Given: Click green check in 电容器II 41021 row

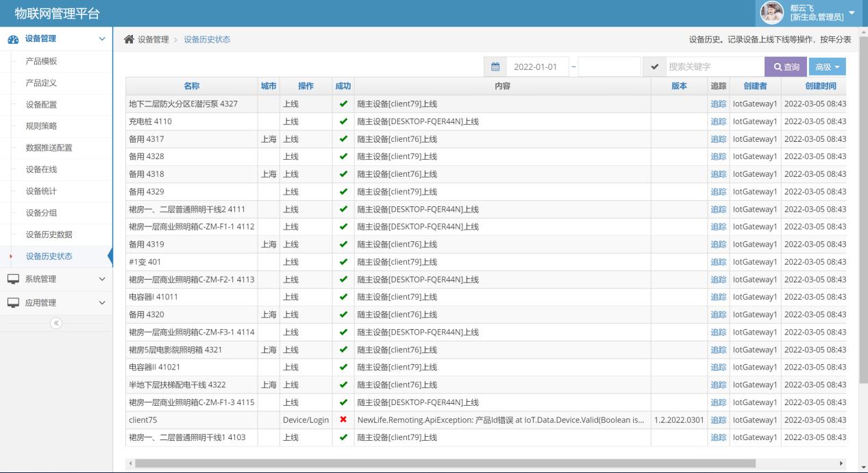Looking at the screenshot, I should [x=343, y=367].
